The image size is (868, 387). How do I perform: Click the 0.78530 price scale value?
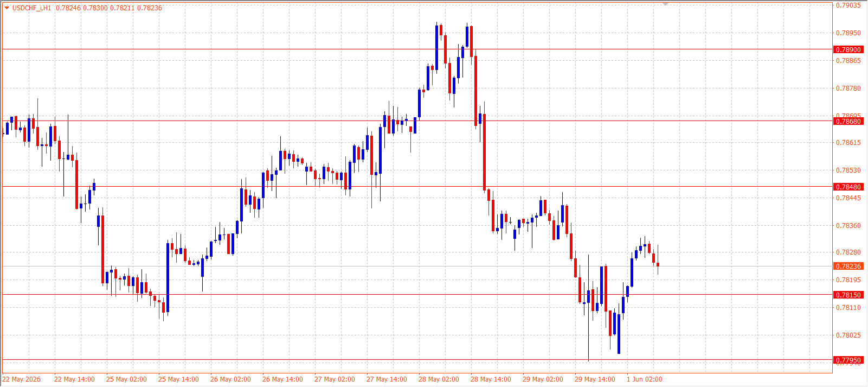[x=848, y=170]
